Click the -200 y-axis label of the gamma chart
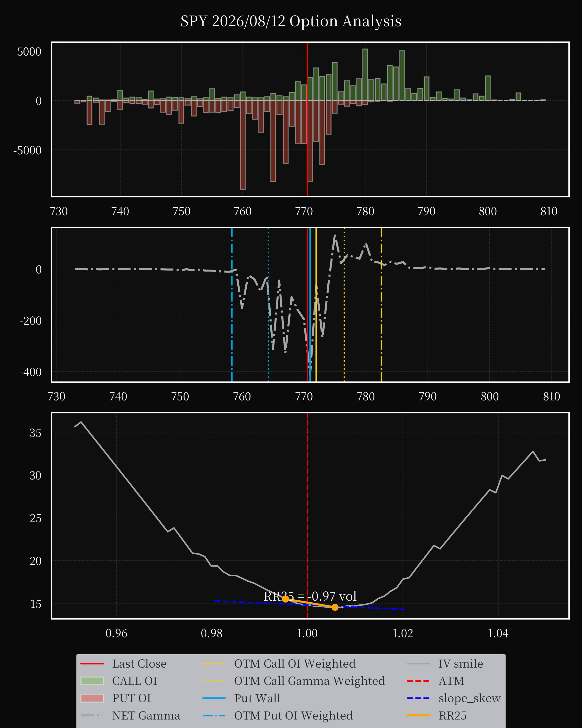 31,321
